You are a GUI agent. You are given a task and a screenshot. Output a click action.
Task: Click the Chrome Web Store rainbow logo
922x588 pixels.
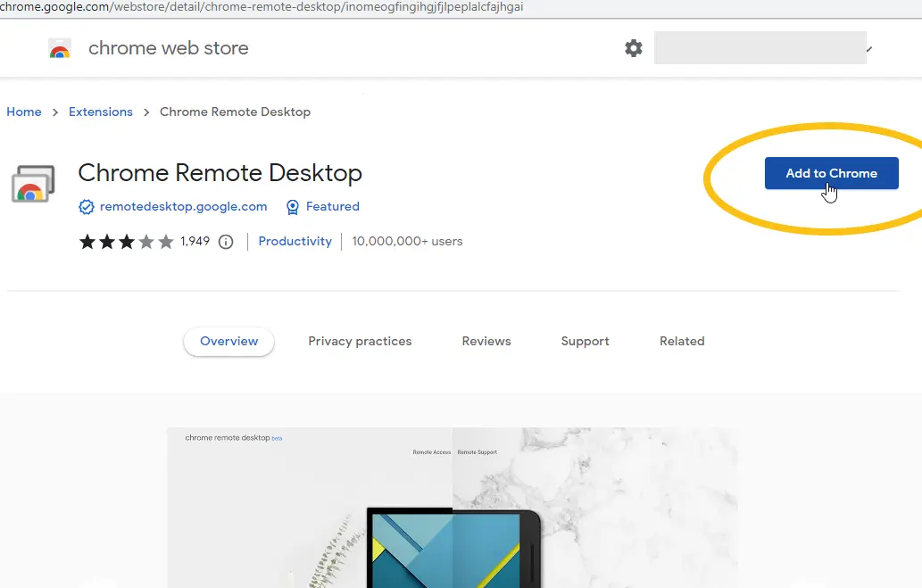[x=60, y=49]
